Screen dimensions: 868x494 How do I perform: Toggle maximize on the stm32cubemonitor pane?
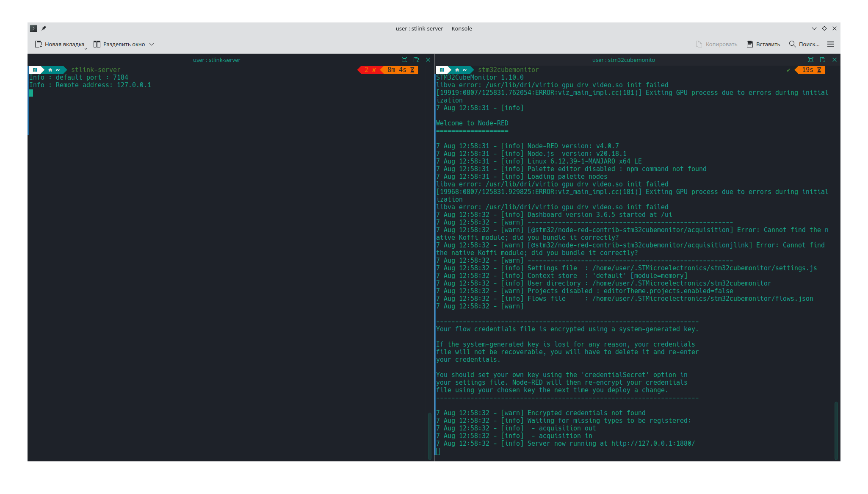coord(810,60)
